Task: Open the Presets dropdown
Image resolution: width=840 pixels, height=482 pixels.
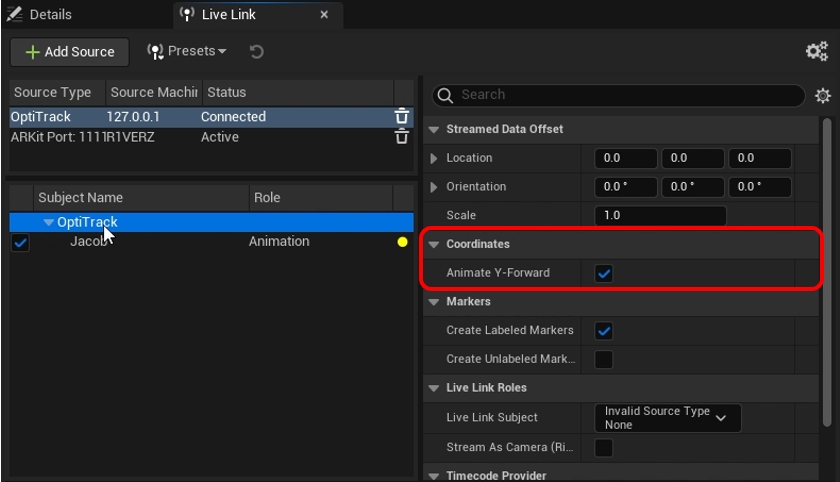Action: [x=187, y=52]
